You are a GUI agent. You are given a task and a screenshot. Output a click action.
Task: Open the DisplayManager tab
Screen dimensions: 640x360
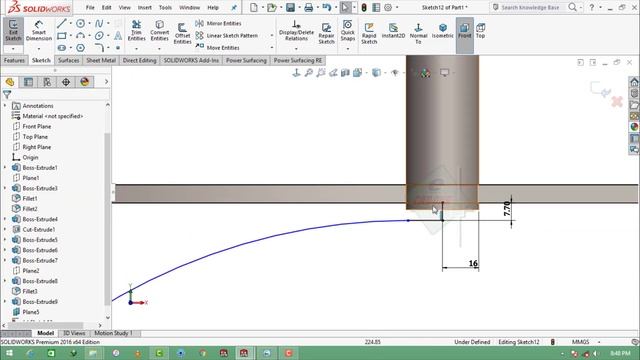tap(84, 82)
